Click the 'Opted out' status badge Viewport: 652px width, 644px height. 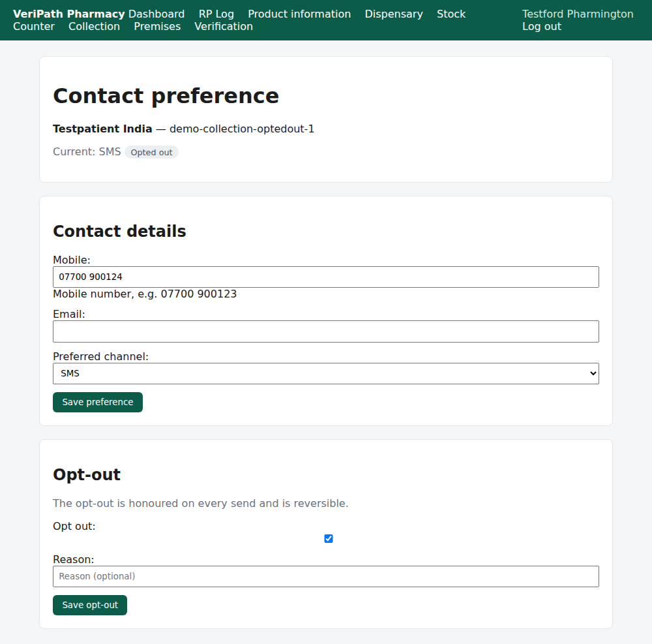(151, 152)
